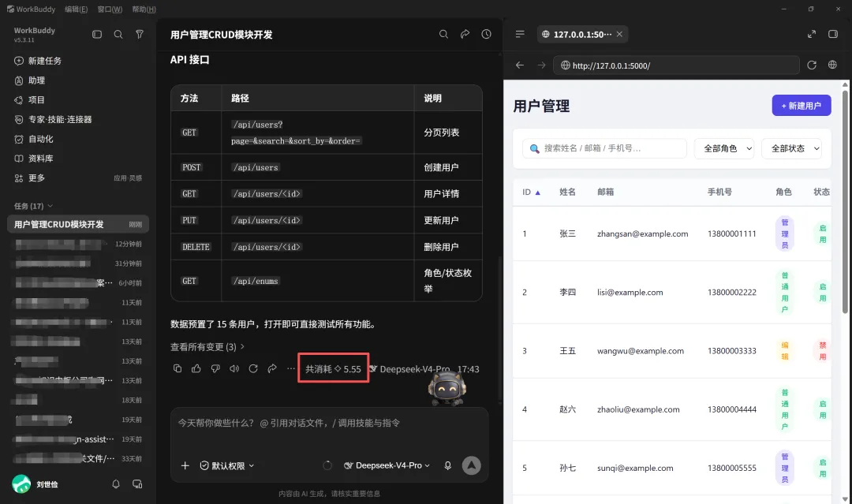This screenshot has height=504, width=852.
Task: Open user profile 刘世俭
Action: point(35,484)
